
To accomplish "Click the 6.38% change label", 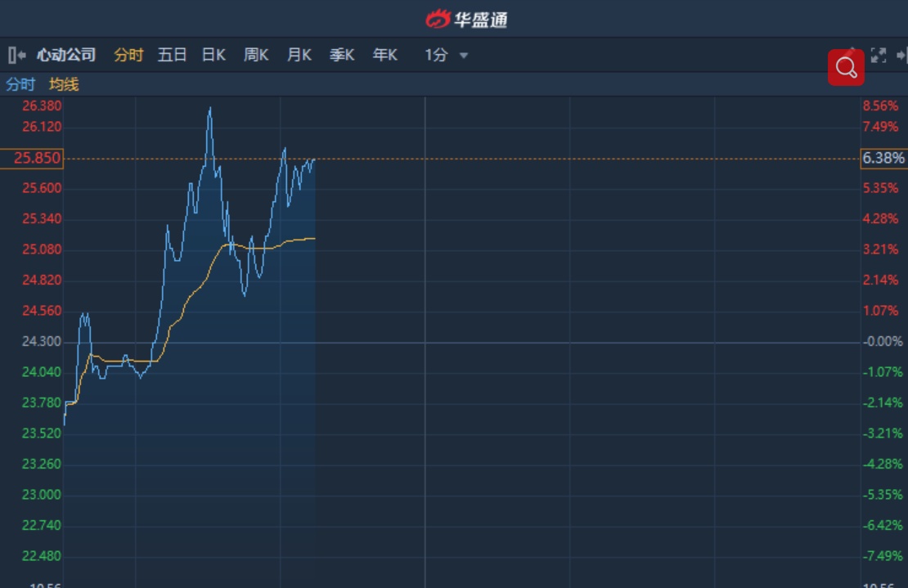I will pyautogui.click(x=883, y=159).
